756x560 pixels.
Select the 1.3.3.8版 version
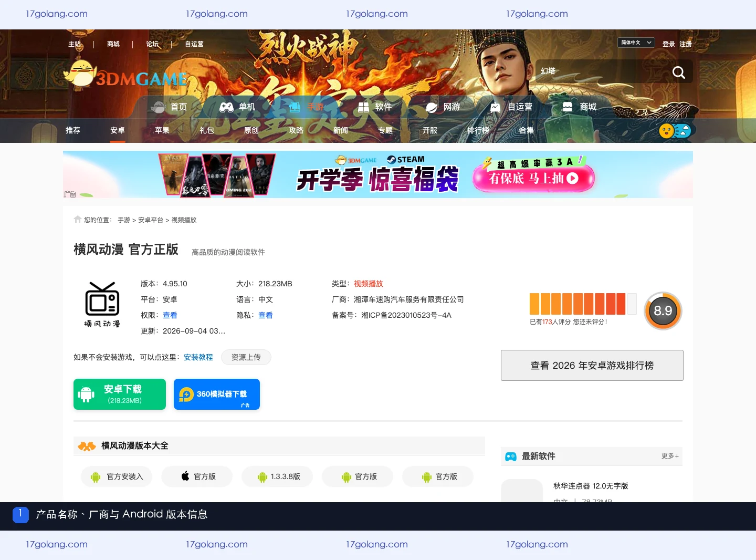tap(277, 476)
